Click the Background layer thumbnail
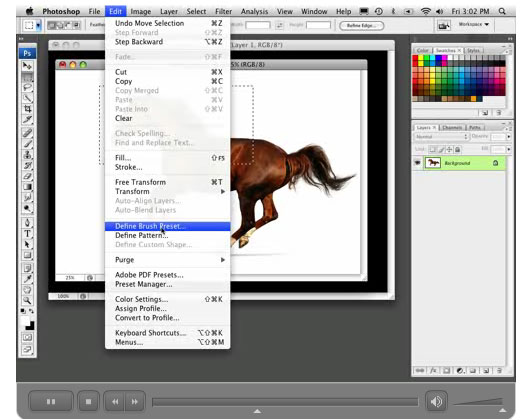 pos(433,163)
